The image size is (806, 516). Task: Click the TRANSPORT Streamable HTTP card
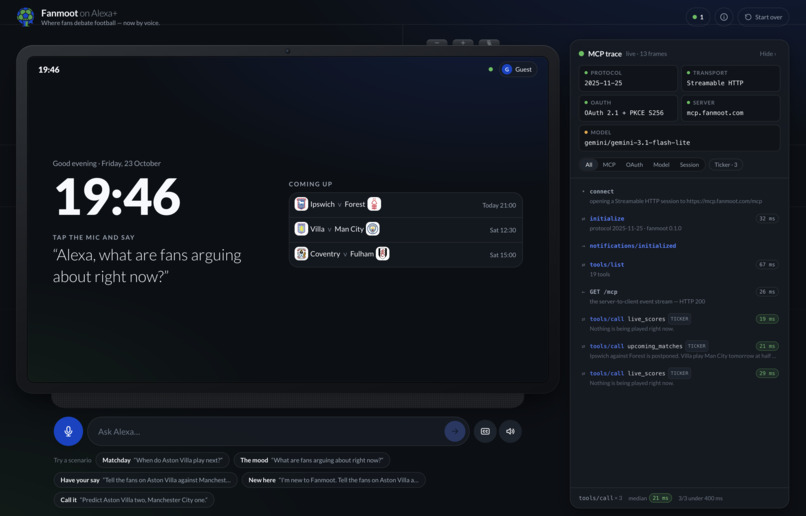click(730, 78)
